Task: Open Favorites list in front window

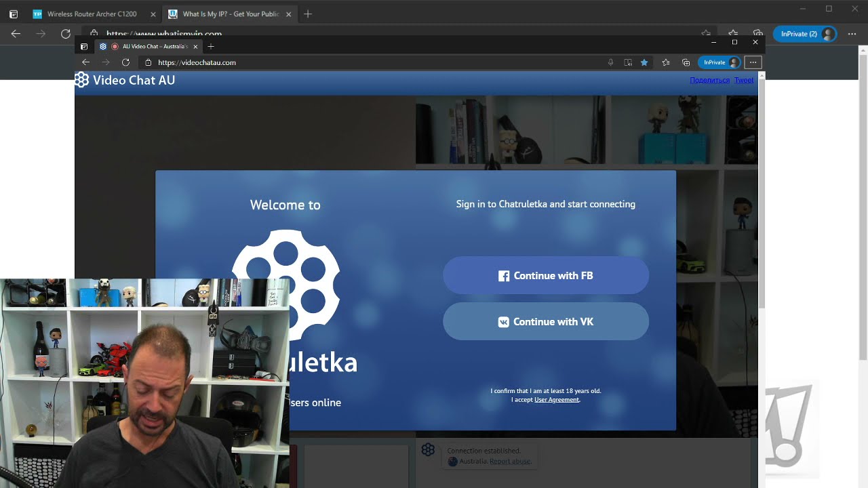Action: click(666, 62)
